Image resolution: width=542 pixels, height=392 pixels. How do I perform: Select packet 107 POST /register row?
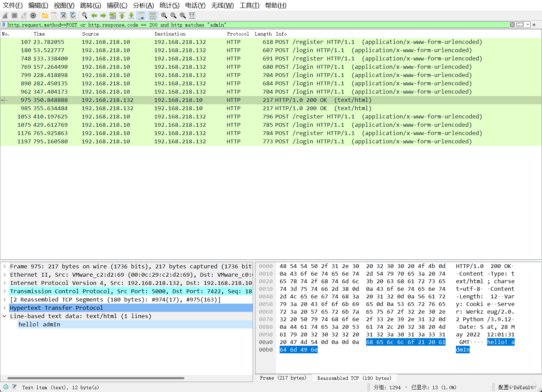271,42
